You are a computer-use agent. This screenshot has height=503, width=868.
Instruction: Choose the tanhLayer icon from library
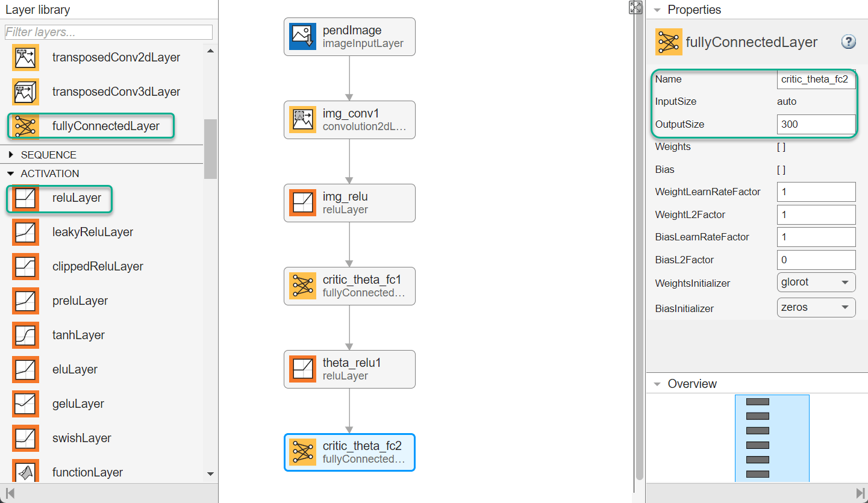point(25,336)
